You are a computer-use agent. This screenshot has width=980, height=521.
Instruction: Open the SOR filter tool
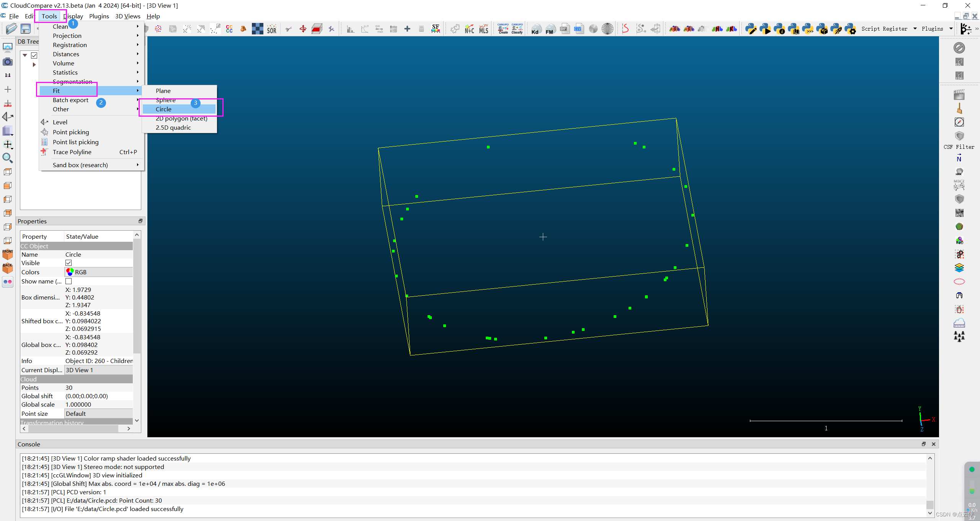pos(272,29)
